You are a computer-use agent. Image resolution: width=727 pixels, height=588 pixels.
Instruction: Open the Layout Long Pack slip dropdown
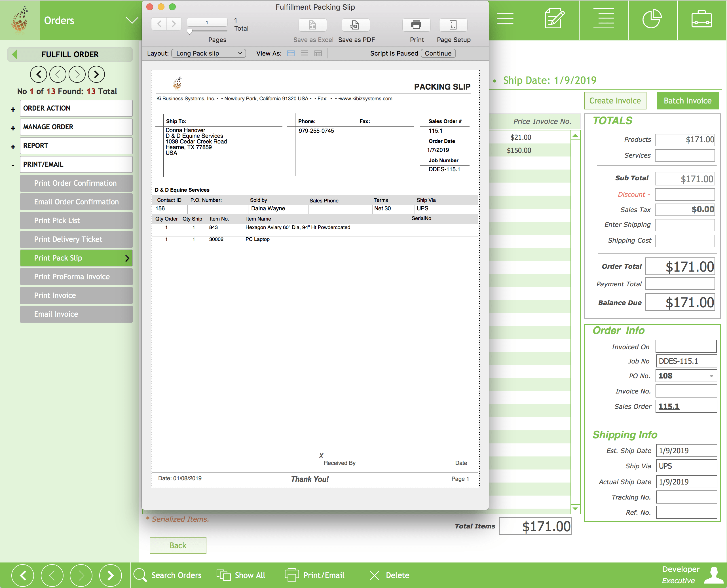(208, 53)
